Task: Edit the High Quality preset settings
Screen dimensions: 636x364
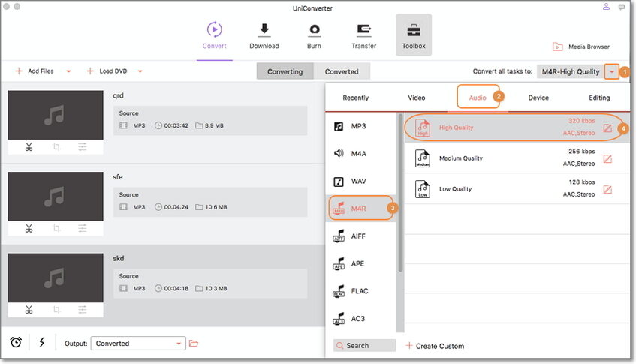Action: pyautogui.click(x=607, y=128)
